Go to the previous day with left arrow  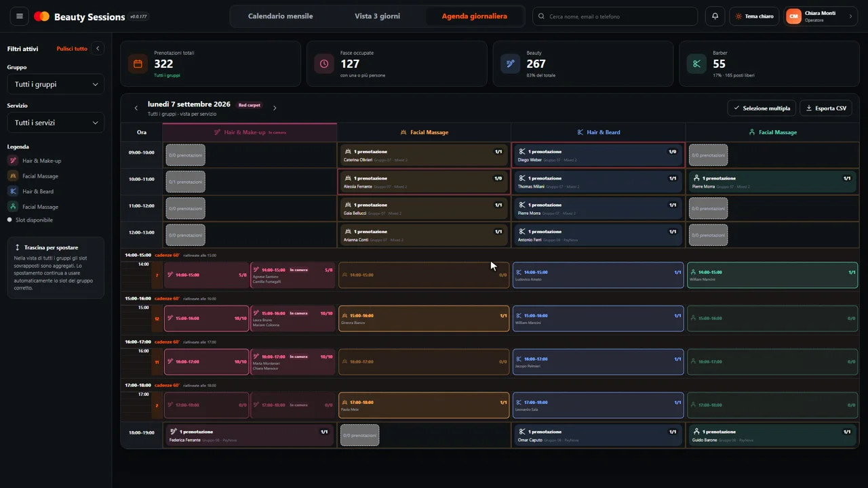click(136, 108)
